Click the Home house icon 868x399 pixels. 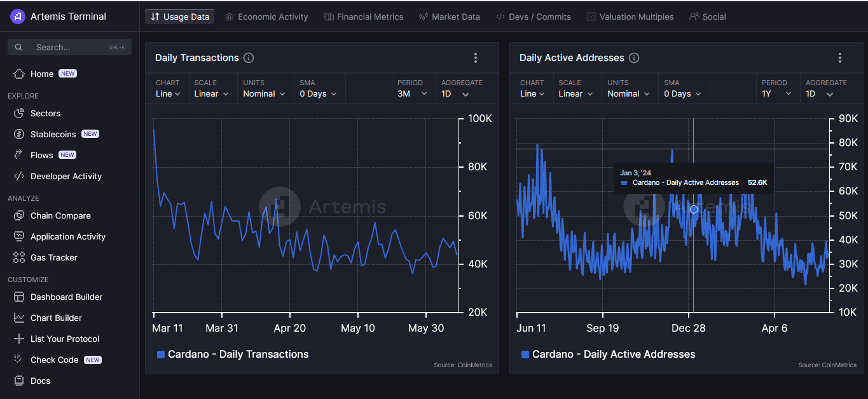19,74
